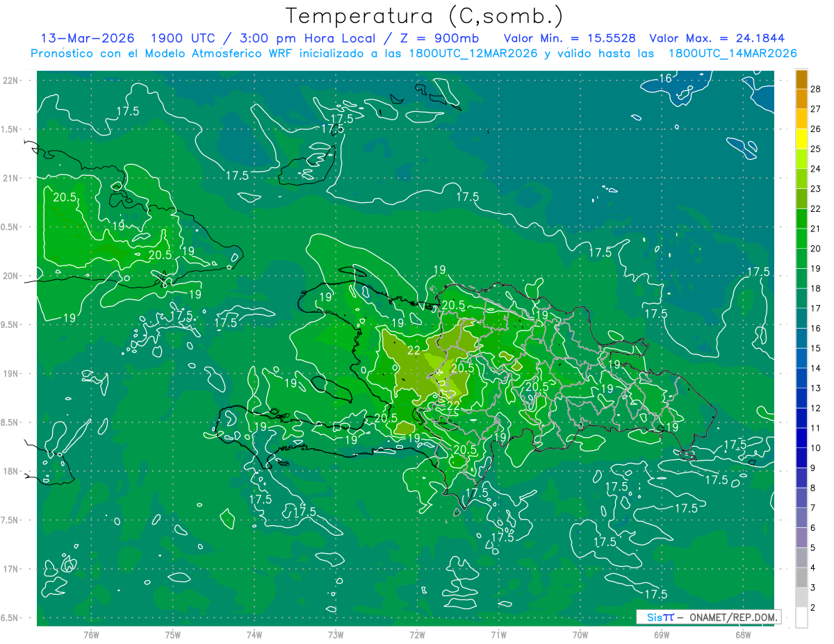Click Valor Min. = 15.5528
The width and height of the screenshot is (834, 644).
coord(569,38)
